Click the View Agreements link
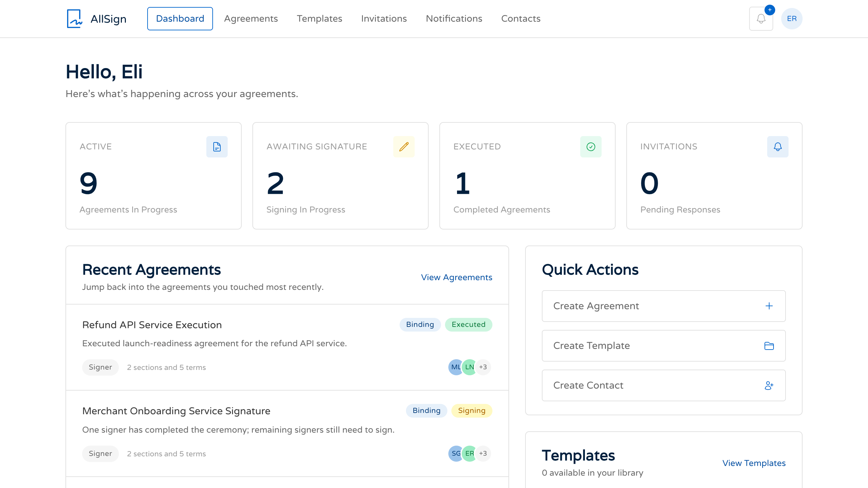This screenshot has width=868, height=488. 457,277
